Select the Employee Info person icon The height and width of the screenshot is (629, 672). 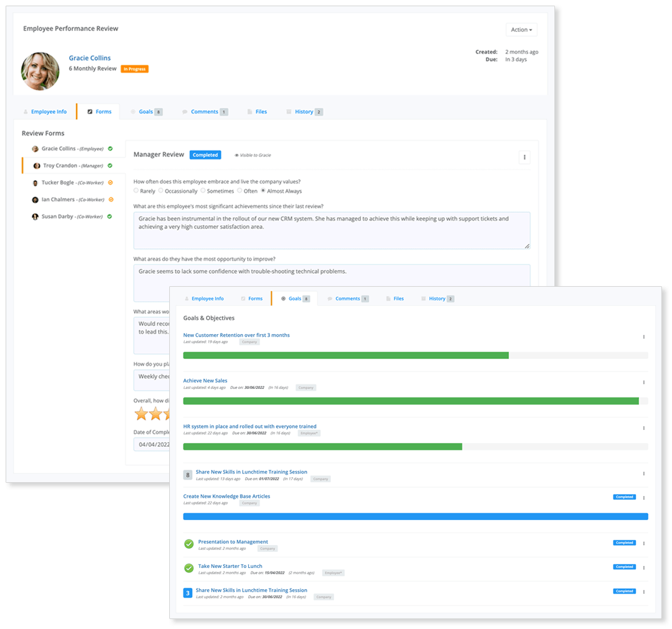coord(26,111)
